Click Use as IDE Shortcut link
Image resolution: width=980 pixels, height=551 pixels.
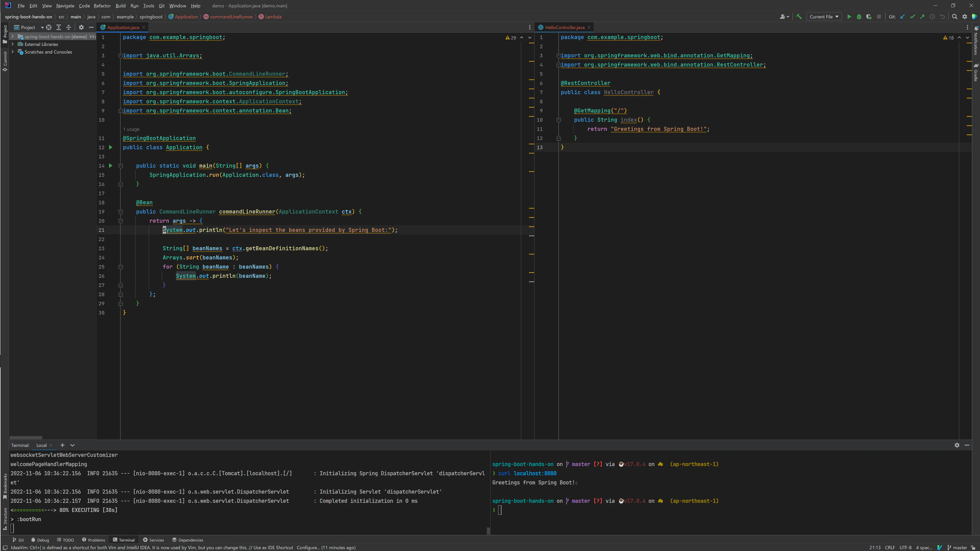273,548
